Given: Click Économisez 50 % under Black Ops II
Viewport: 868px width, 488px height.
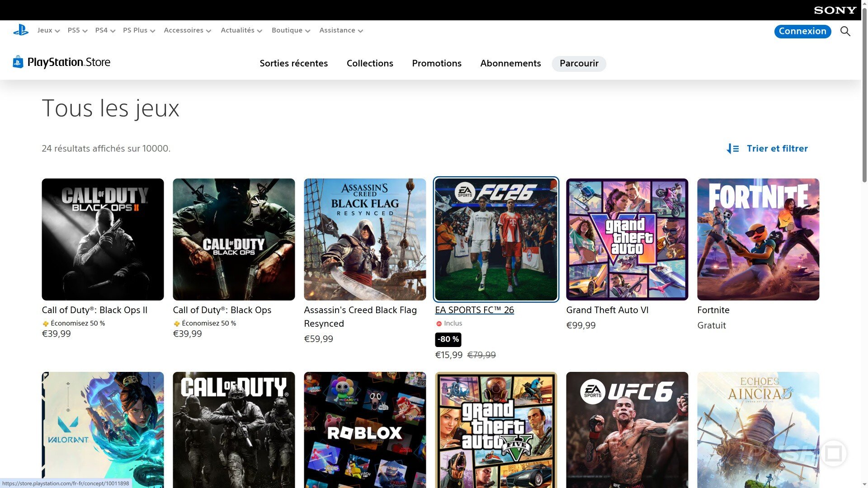Looking at the screenshot, I should (x=78, y=324).
